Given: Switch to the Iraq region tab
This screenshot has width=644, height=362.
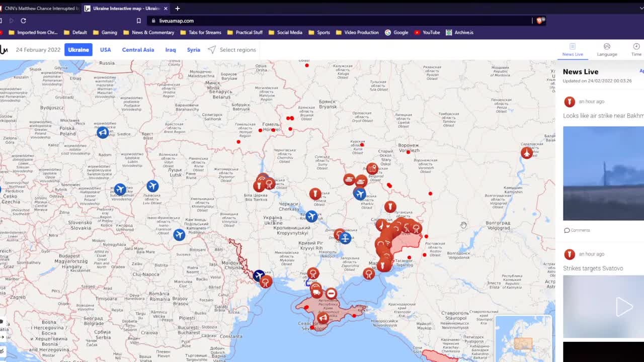Looking at the screenshot, I should pos(171,50).
